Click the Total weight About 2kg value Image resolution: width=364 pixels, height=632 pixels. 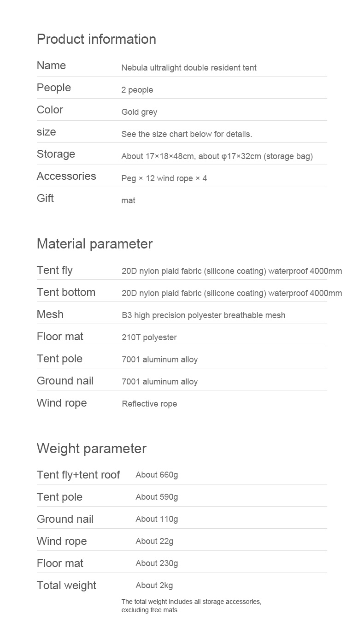pos(154,585)
